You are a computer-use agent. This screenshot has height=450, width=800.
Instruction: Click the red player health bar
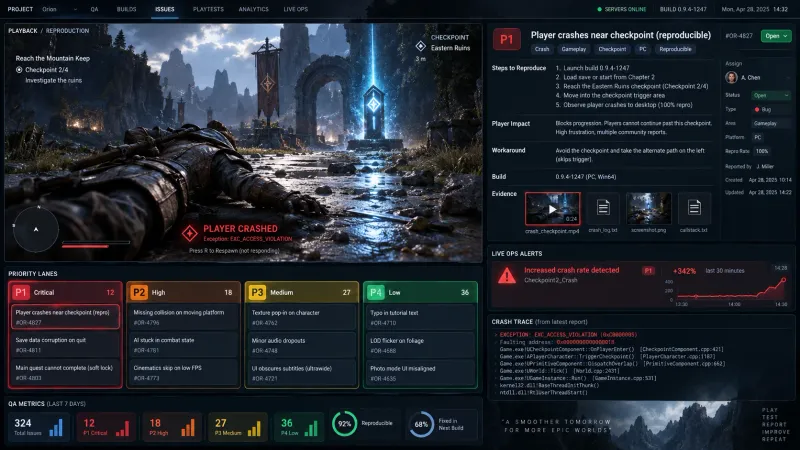click(x=85, y=246)
